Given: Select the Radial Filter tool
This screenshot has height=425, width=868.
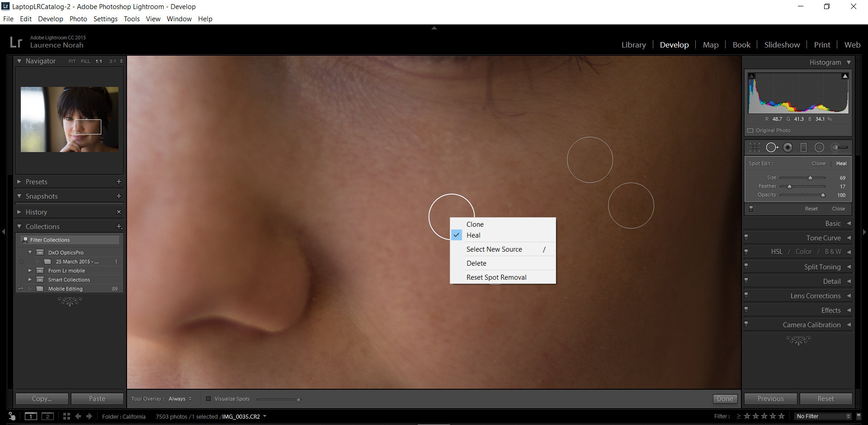Looking at the screenshot, I should point(819,148).
